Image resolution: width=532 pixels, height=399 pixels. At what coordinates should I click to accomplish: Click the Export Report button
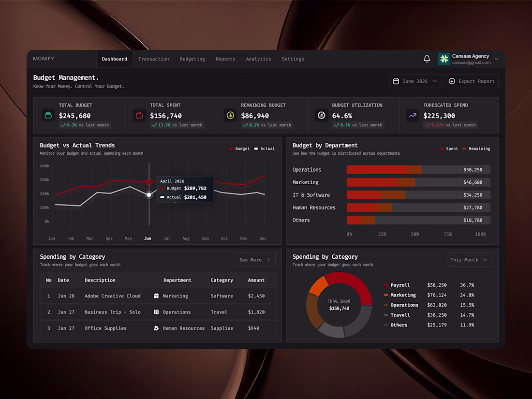click(472, 81)
